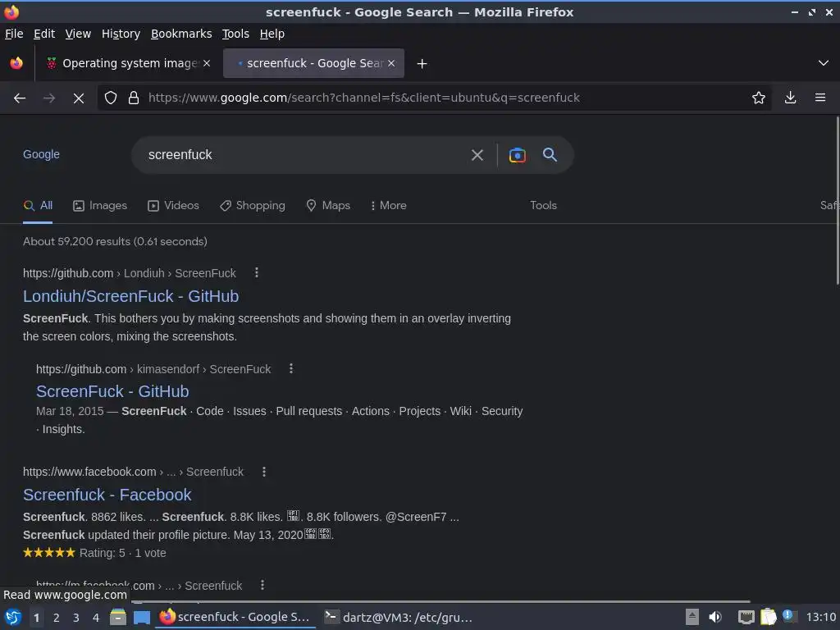The width and height of the screenshot is (840, 630).
Task: Close the screenfuck Google Search tab
Action: pos(391,63)
